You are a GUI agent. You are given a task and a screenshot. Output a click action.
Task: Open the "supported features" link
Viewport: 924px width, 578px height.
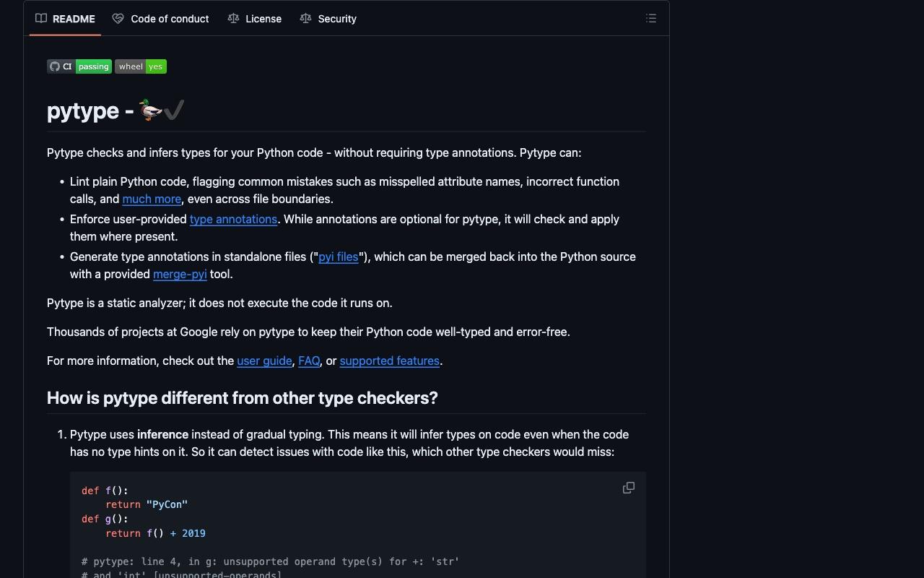coord(390,361)
